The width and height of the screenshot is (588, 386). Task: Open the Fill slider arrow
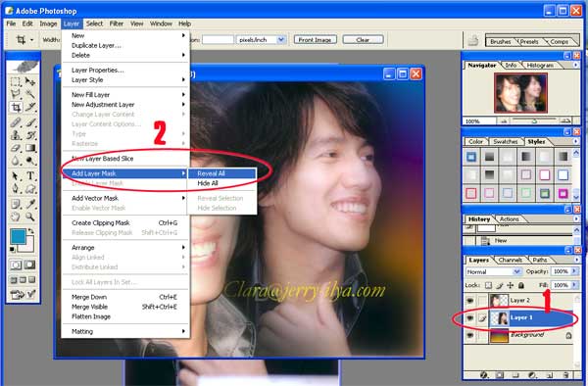coord(574,285)
